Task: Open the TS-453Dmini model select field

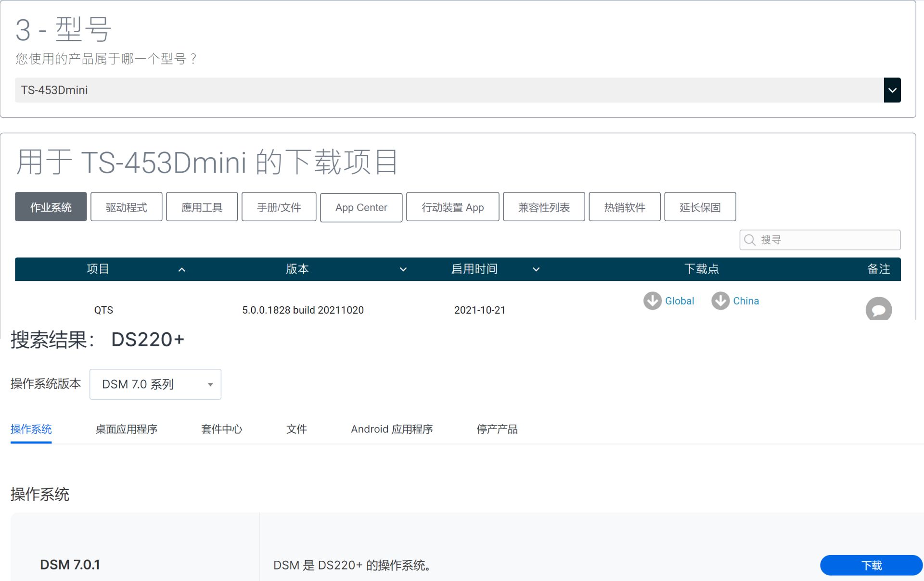Action: tap(458, 90)
